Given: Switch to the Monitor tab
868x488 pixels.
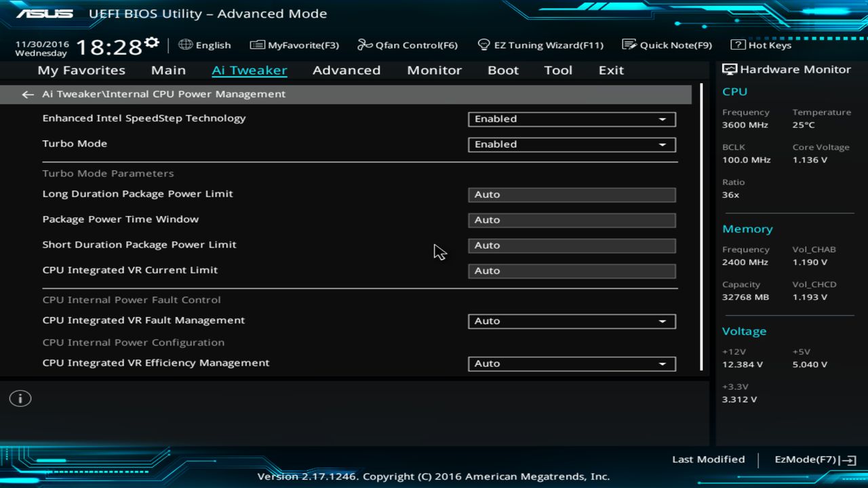Looking at the screenshot, I should click(x=434, y=70).
